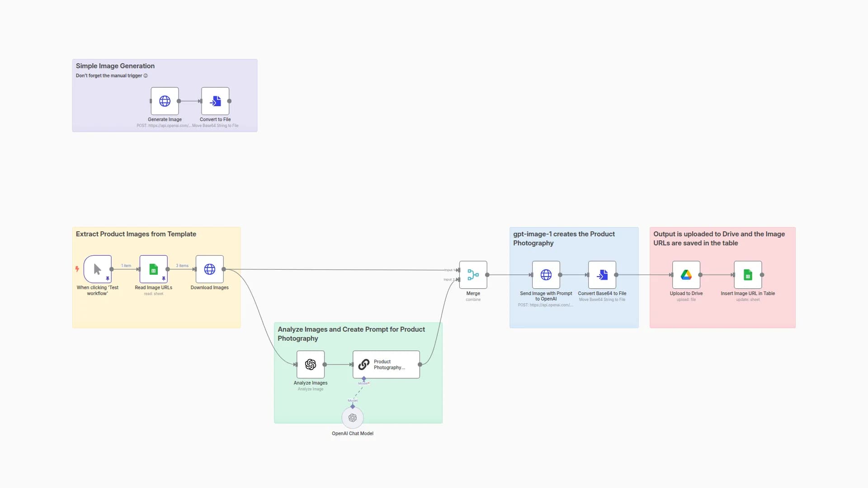This screenshot has height=488, width=868.
Task: Select the Insert Image URL in Table node
Action: tap(748, 275)
